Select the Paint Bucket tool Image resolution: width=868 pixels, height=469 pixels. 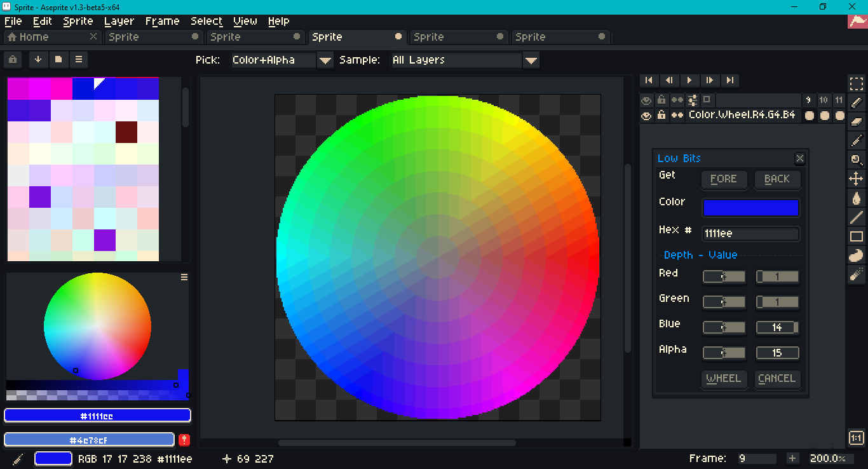[x=856, y=198]
